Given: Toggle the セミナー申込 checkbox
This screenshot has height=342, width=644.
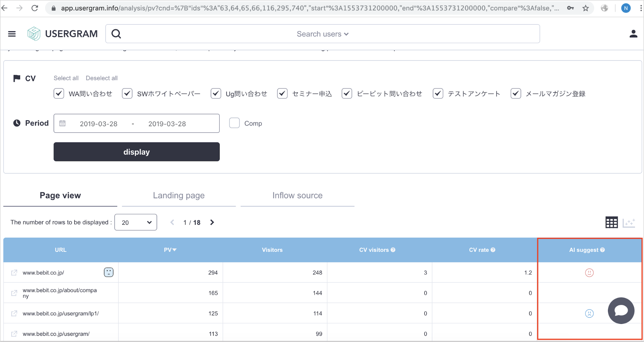Looking at the screenshot, I should pyautogui.click(x=282, y=94).
